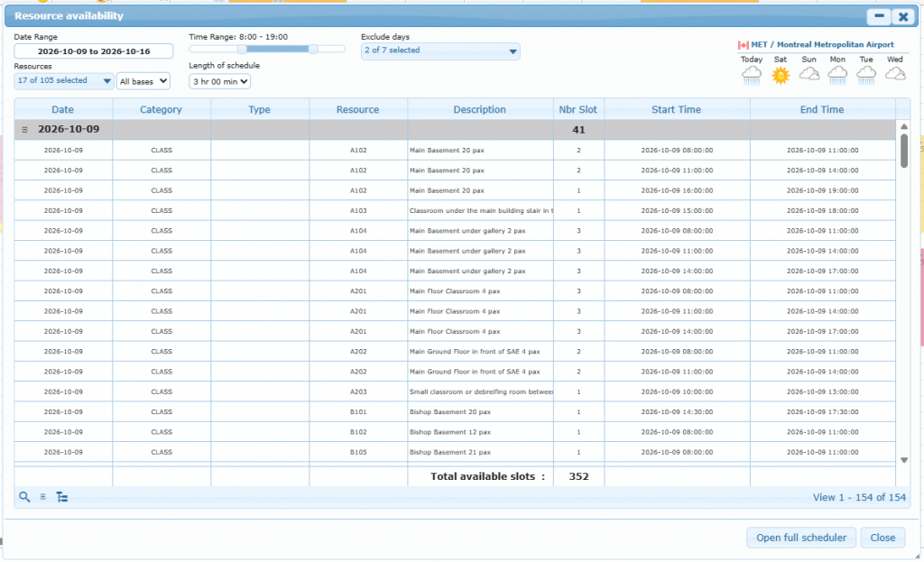Sort by the Start Time column header
Screen dimensions: 924x562
[x=677, y=109]
